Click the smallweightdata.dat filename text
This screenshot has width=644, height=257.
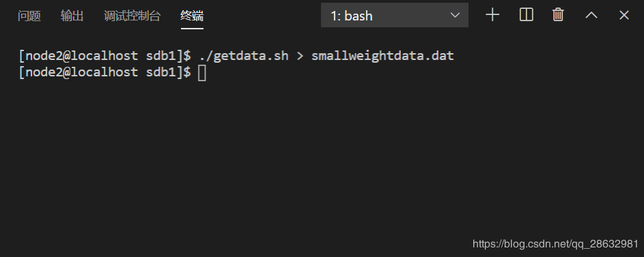click(x=382, y=56)
